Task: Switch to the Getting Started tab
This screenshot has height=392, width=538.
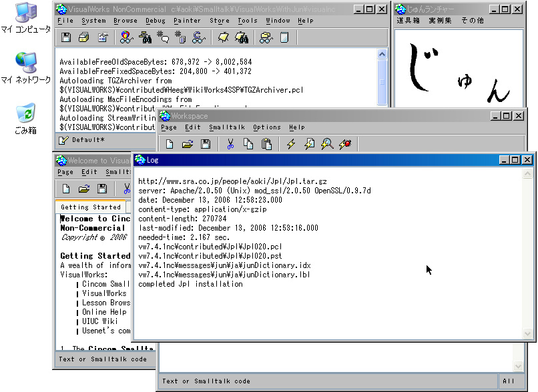Action: [x=91, y=207]
